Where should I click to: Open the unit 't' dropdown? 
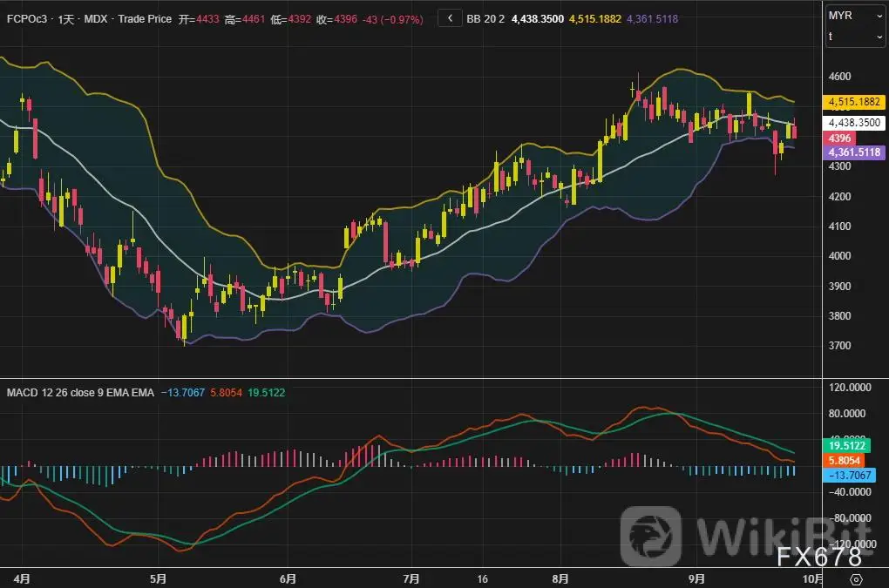coord(855,37)
